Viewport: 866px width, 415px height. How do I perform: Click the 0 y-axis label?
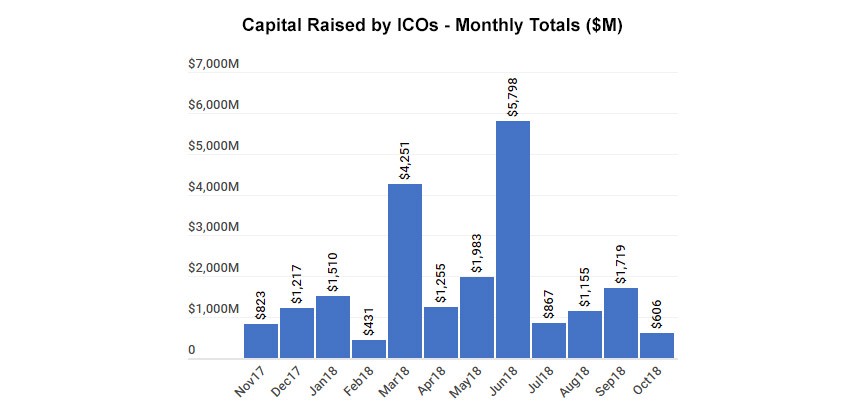[x=191, y=351]
